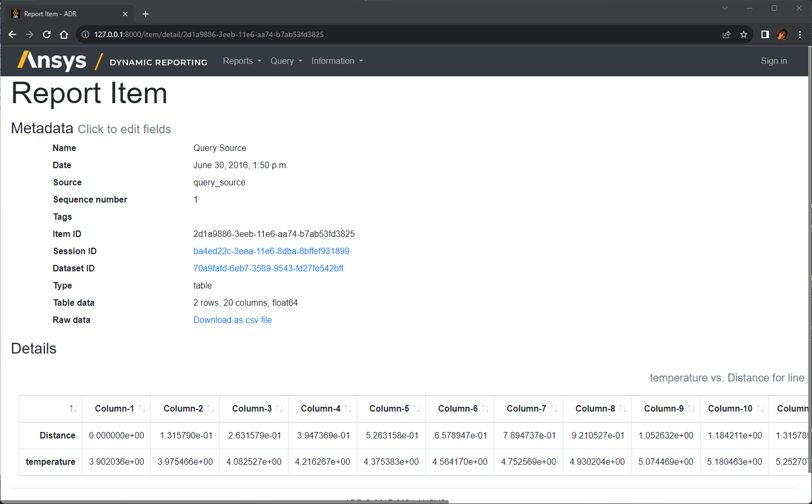Download as csv file
This screenshot has width=812, height=504.
pos(233,320)
